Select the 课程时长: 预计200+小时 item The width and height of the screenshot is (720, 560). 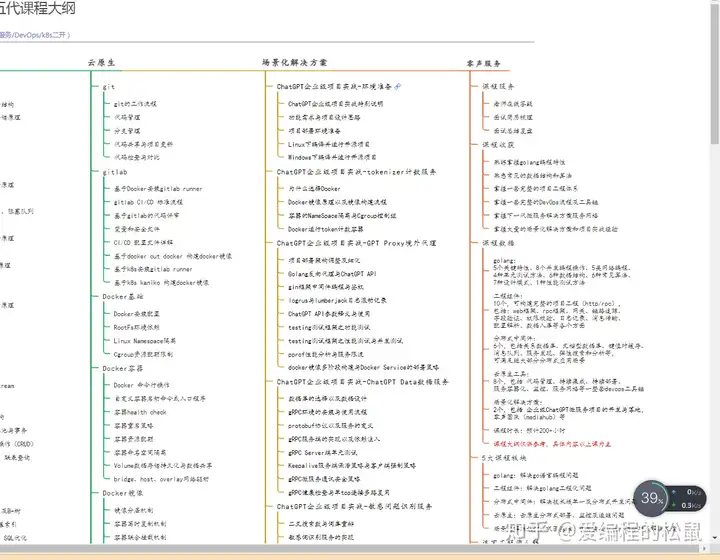[529, 431]
